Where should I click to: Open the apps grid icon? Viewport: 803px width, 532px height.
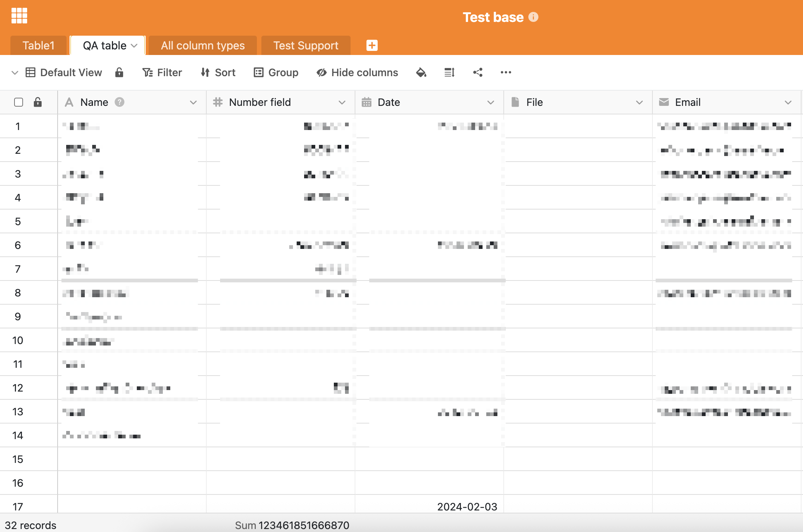19,16
